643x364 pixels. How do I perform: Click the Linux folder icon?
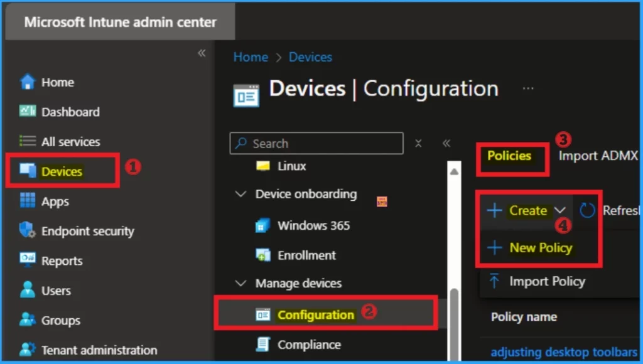click(x=263, y=166)
